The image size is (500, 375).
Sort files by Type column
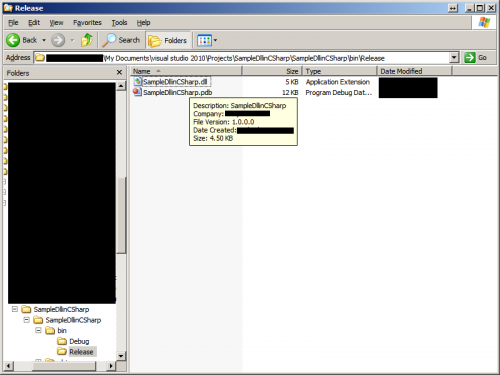click(x=339, y=71)
